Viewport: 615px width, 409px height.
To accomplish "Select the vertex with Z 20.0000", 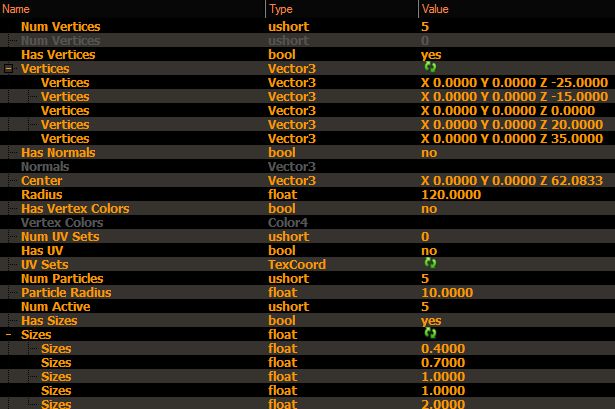I will coord(512,125).
